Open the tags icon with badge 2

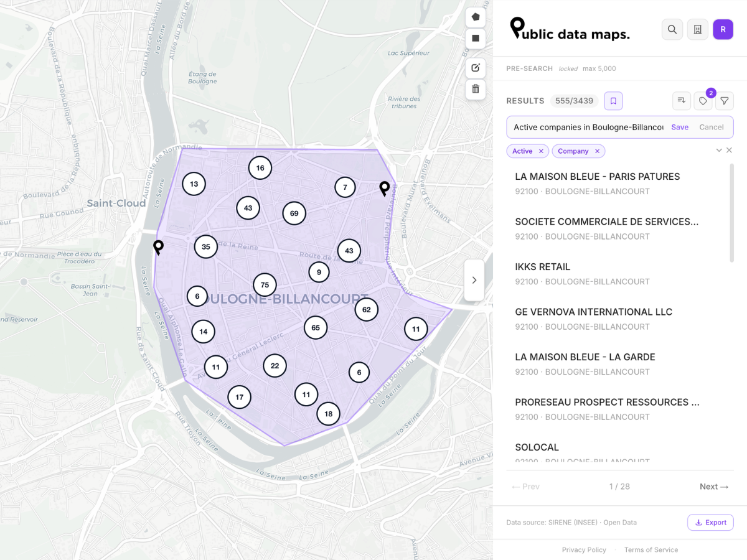(x=703, y=101)
